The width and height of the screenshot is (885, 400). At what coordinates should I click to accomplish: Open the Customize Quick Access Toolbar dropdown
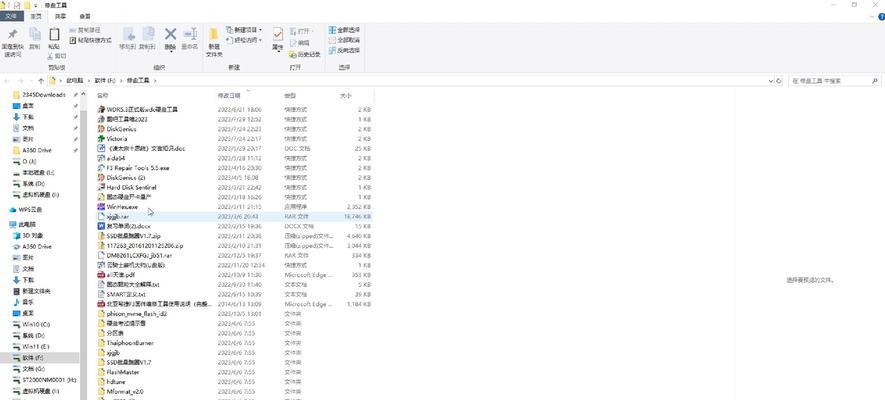[x=36, y=5]
